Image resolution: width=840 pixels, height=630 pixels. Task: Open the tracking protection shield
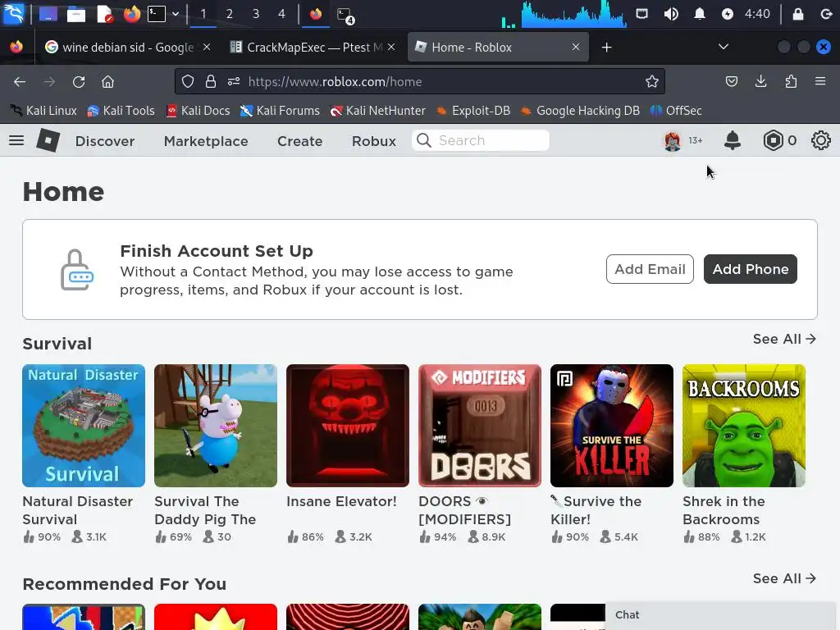click(x=188, y=81)
